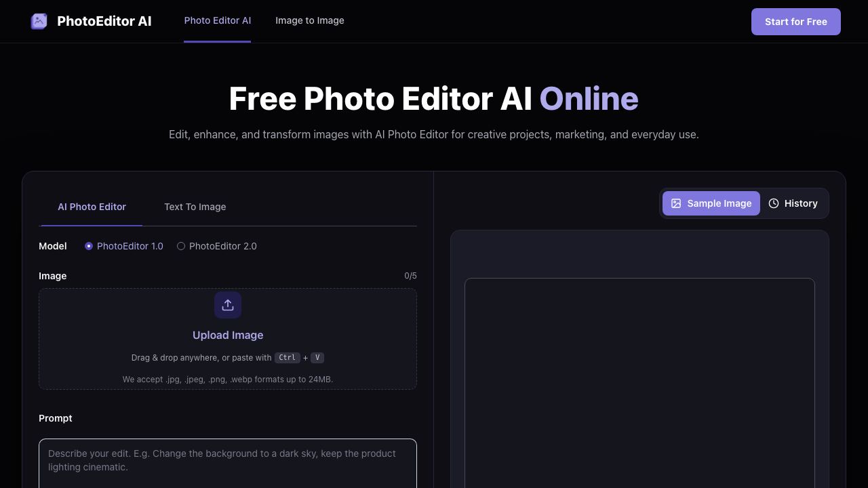Click the sample image preview panel
This screenshot has height=488, width=868.
(x=639, y=383)
